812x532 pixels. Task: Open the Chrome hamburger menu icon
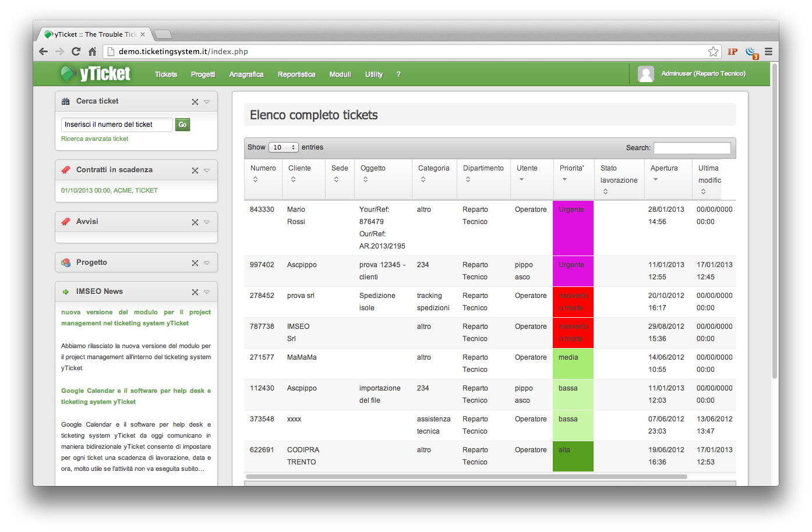pyautogui.click(x=768, y=52)
